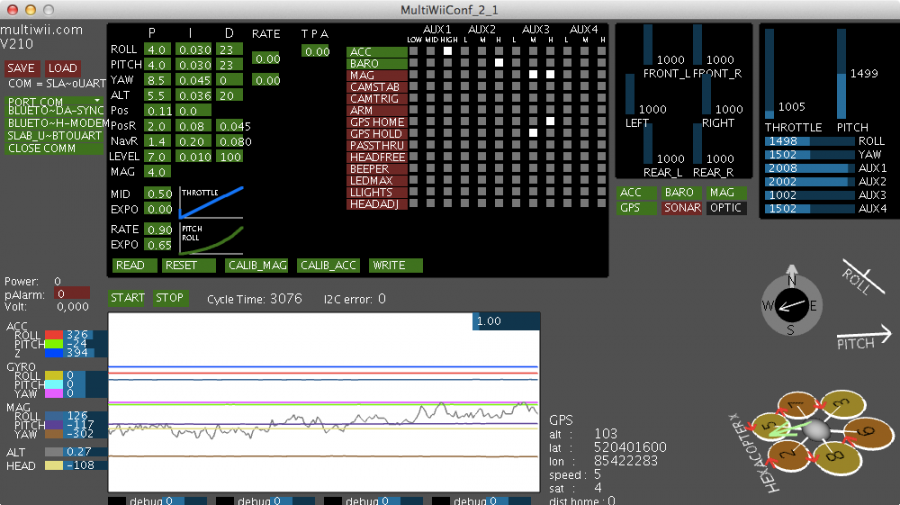Click the WRITE button

click(395, 265)
